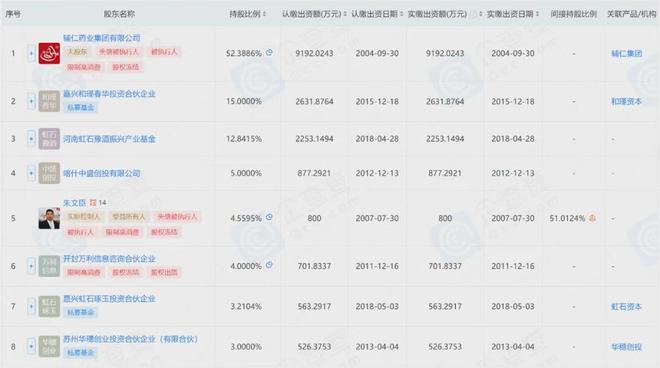Image resolution: width=660 pixels, height=368 pixels.
Task: Select the 12.8415% shareholding value
Action: (x=244, y=139)
